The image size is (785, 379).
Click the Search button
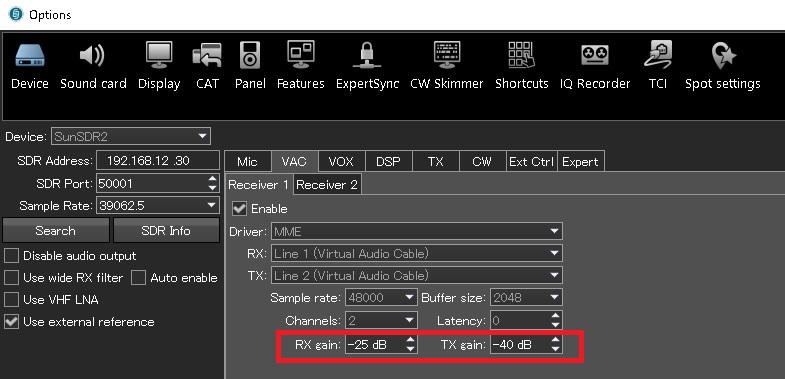point(56,231)
